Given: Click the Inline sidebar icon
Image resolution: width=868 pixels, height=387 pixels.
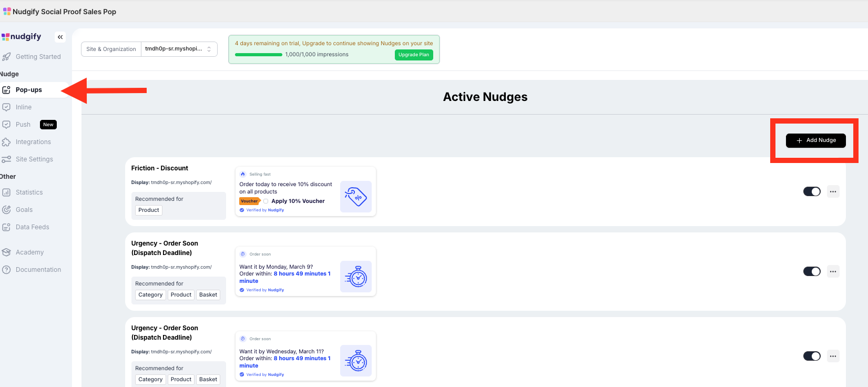Looking at the screenshot, I should 6,107.
